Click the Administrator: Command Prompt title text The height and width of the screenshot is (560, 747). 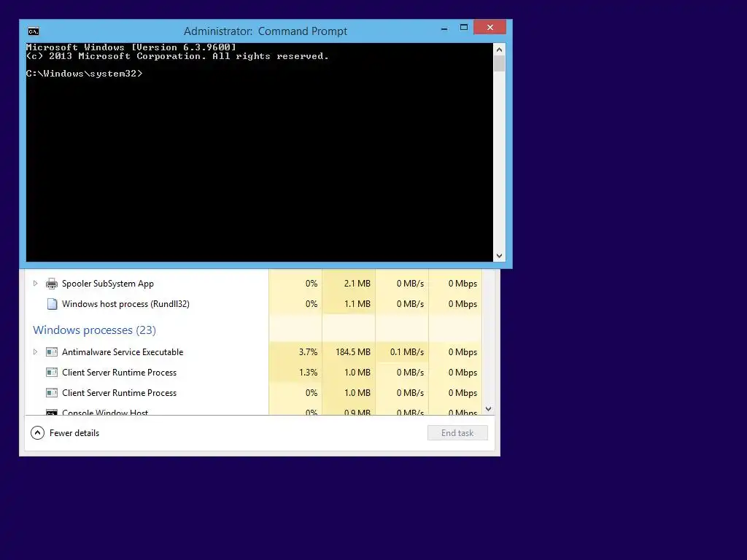click(x=266, y=31)
